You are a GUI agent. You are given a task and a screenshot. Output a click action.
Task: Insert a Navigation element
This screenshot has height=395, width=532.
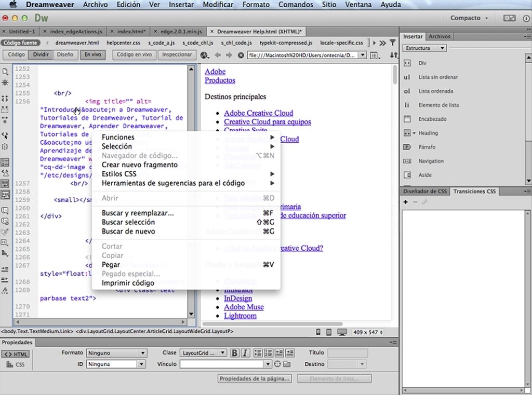431,161
